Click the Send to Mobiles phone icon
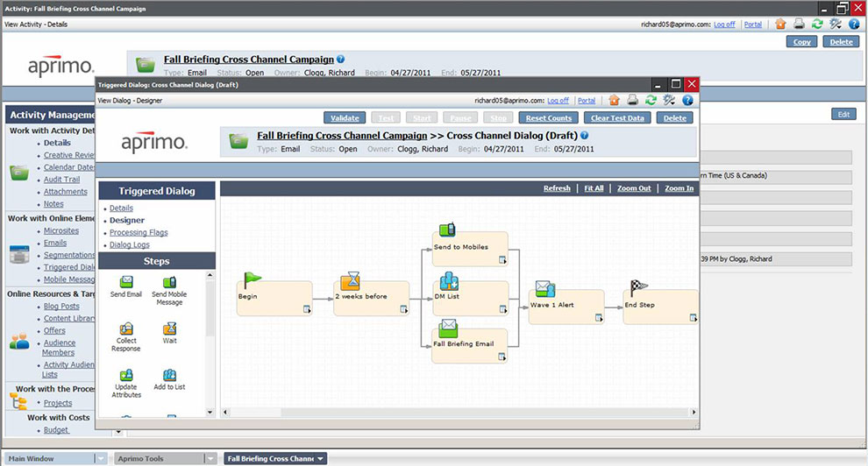Image resolution: width=868 pixels, height=466 pixels. (447, 229)
